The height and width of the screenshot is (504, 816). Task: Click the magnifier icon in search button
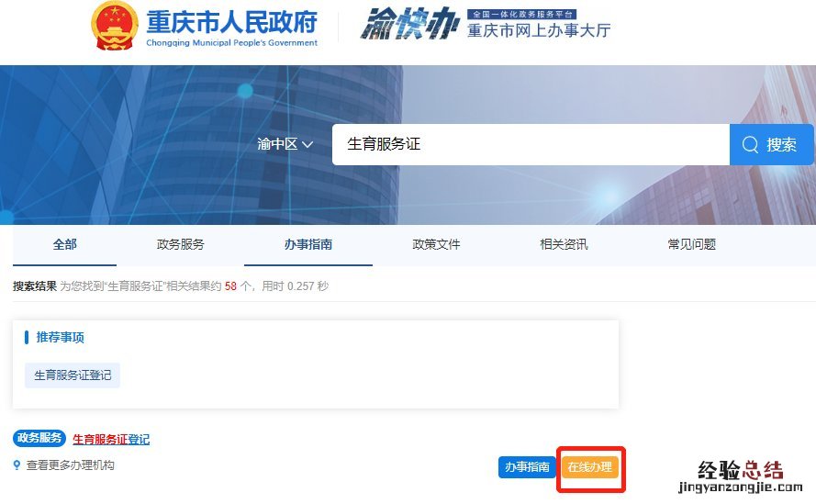tap(750, 144)
